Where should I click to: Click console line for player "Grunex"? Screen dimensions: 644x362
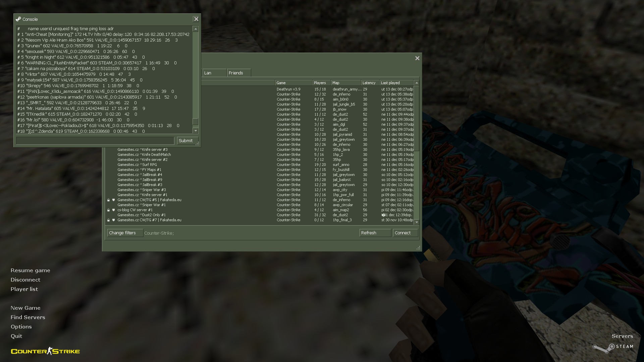pyautogui.click(x=72, y=46)
